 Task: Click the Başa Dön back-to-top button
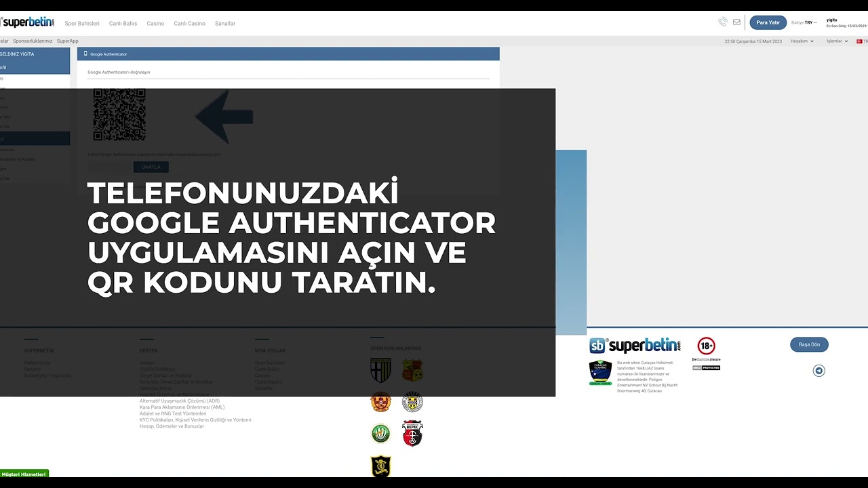coord(809,344)
